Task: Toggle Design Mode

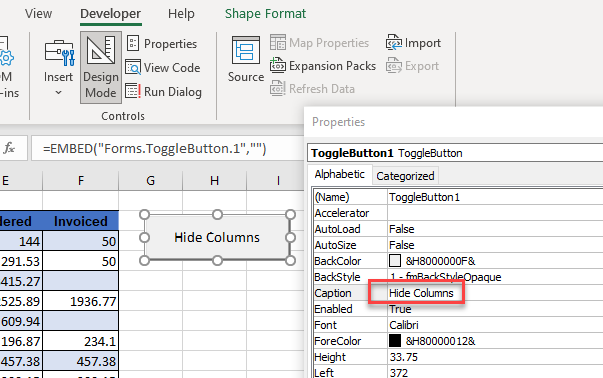Action: pyautogui.click(x=101, y=67)
